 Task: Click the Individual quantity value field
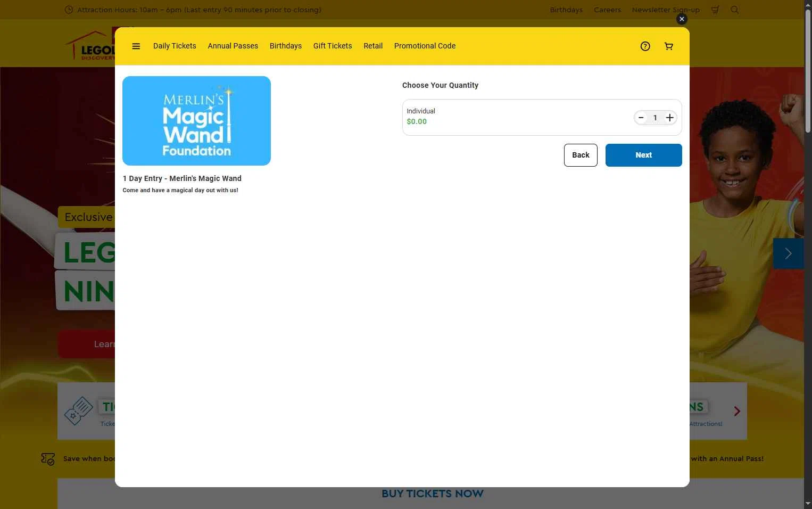click(655, 118)
